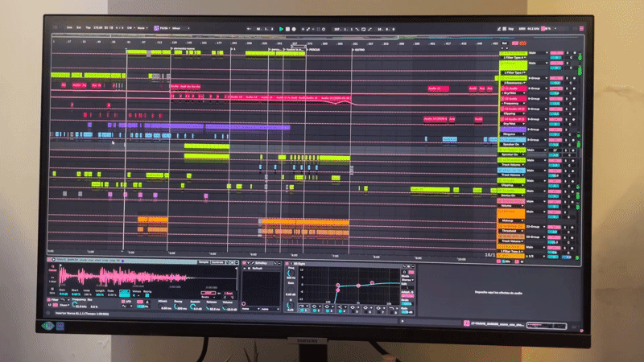Select Slice playback mode in Simpler
Viewport: 644px width, 362px height.
click(52, 292)
